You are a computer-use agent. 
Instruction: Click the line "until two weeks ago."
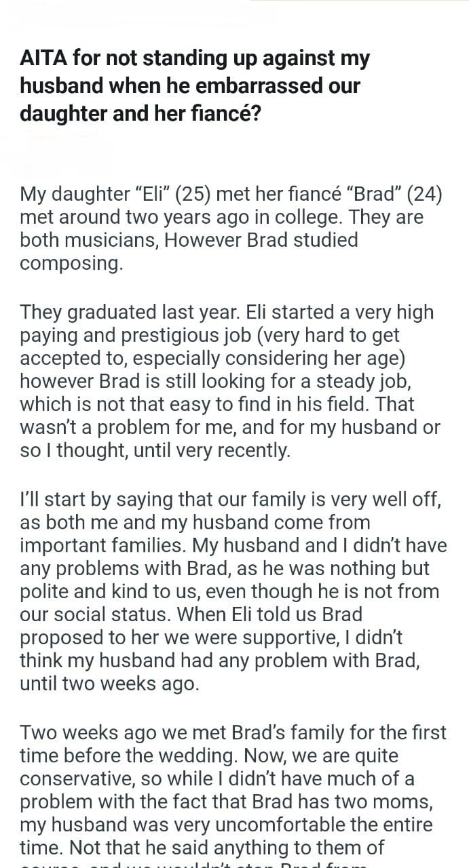(x=109, y=684)
